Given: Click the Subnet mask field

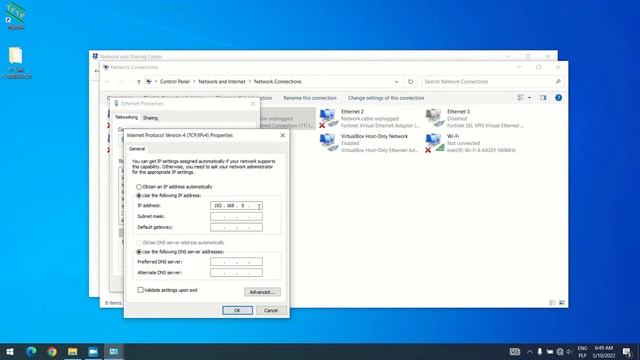Looking at the screenshot, I should click(236, 216).
